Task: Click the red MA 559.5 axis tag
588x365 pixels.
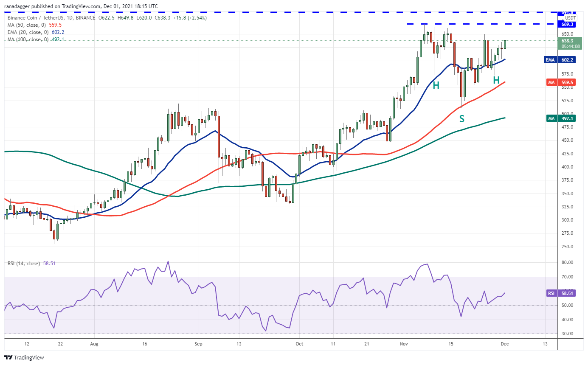Action: 561,82
